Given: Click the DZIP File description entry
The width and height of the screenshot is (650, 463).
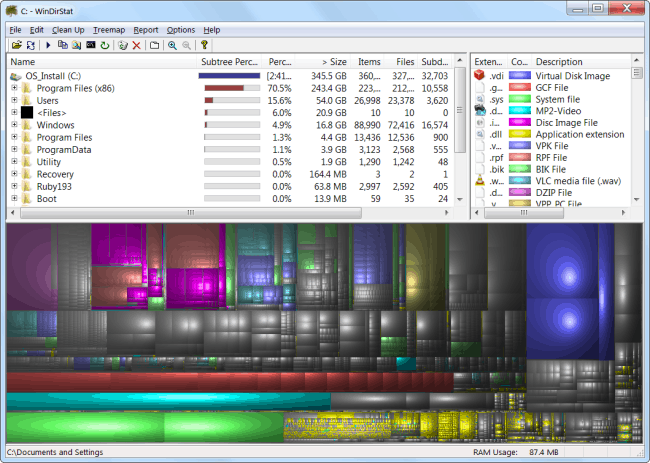Looking at the screenshot, I should [553, 192].
